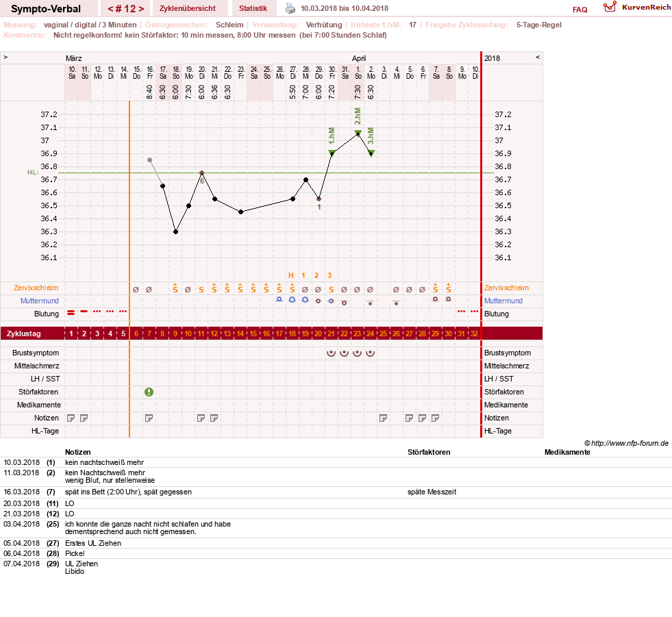
Task: Open the Statistik tab
Action: pos(253,8)
